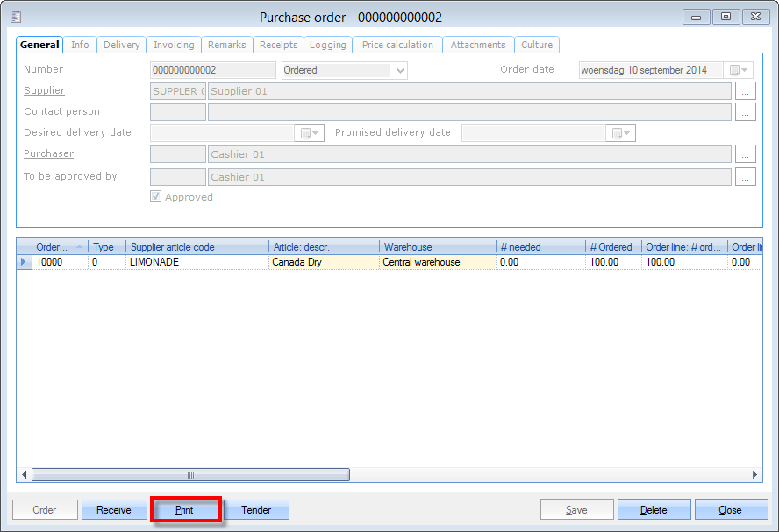Click the Print button
Viewport: 779px width, 532px height.
[x=185, y=510]
